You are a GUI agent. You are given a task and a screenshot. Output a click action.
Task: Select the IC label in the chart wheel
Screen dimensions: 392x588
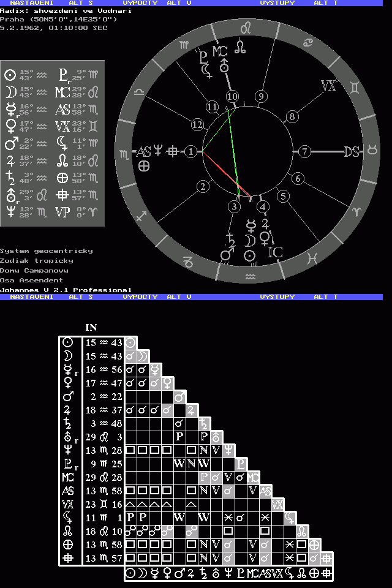[x=276, y=252]
